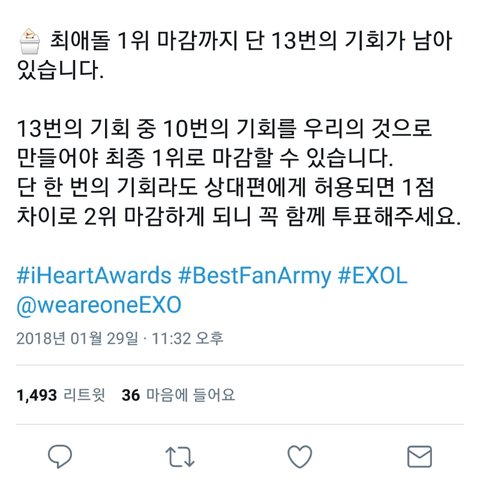View the 마음에 들어요 likes list label
This screenshot has width=480, height=480.
[191, 395]
